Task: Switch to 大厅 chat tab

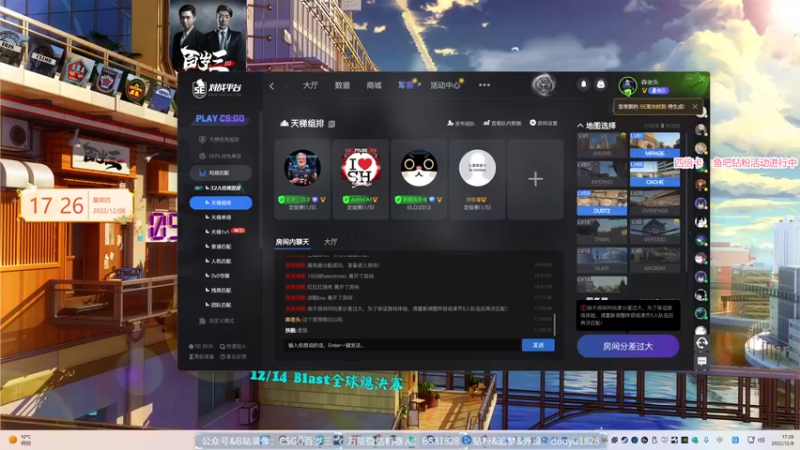Action: click(x=331, y=242)
